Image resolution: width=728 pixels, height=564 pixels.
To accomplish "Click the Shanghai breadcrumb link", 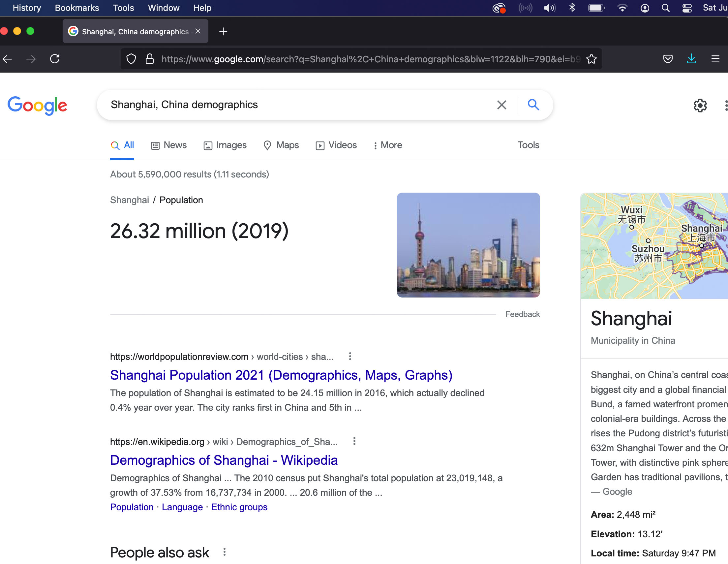I will coord(130,200).
